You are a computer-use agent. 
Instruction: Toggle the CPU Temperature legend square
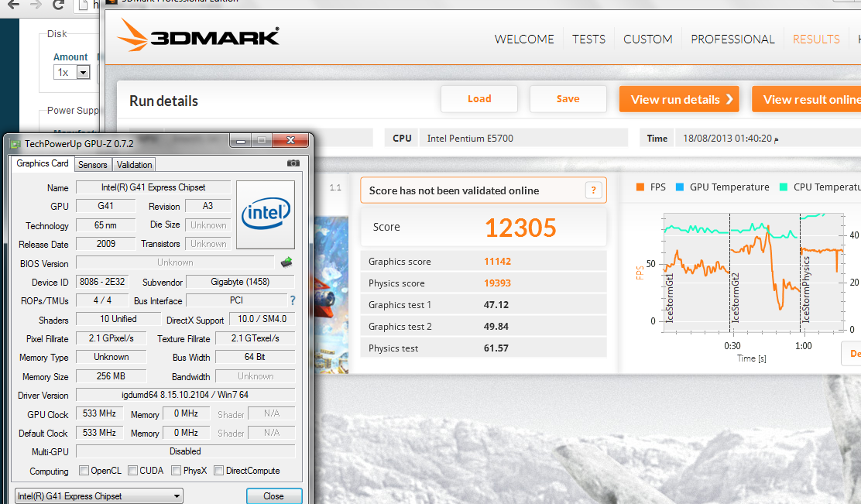(783, 187)
